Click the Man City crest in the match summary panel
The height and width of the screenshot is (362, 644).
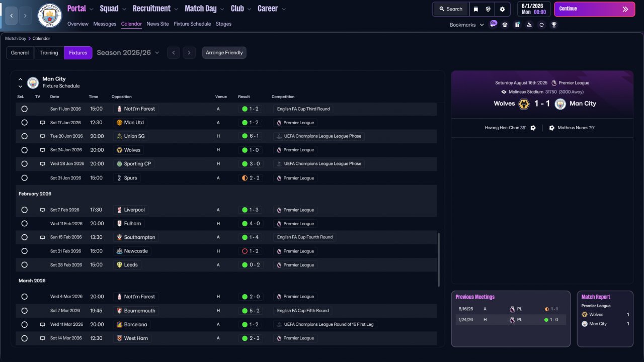pyautogui.click(x=560, y=104)
